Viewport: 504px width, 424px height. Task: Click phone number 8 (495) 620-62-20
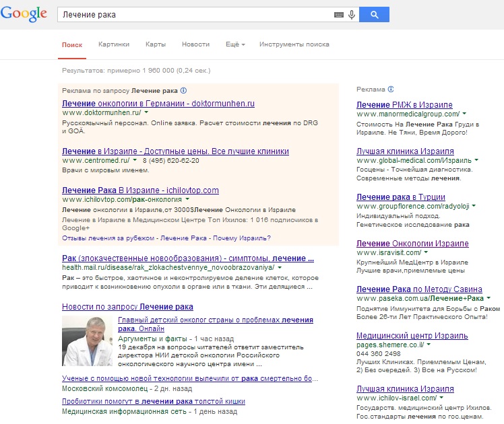pos(171,160)
